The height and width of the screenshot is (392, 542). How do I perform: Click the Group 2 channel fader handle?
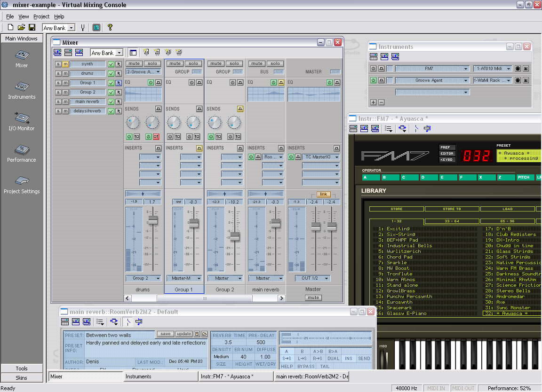[235, 236]
